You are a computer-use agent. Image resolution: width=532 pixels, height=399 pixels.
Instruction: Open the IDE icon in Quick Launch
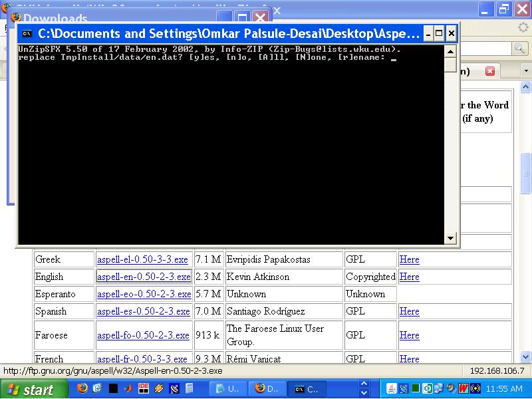coord(144,388)
